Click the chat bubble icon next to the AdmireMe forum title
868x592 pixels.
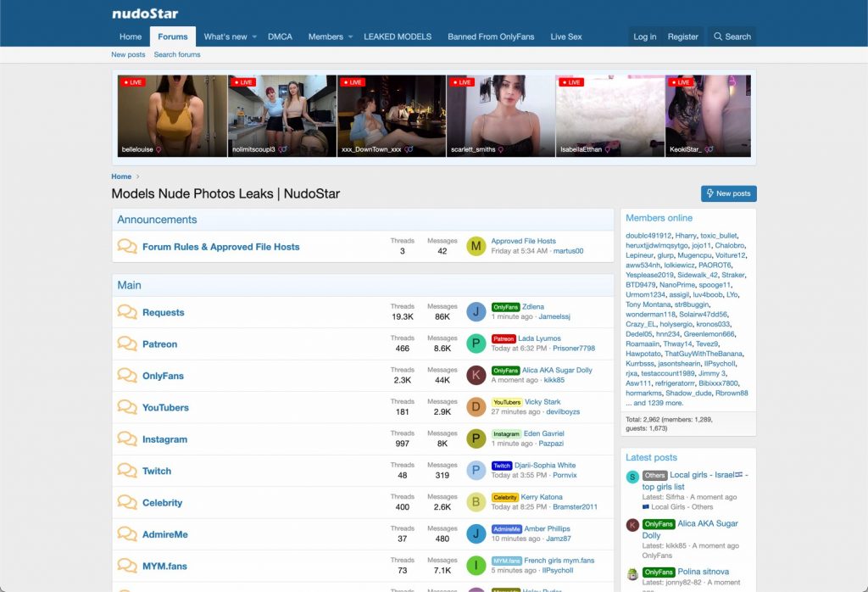(127, 533)
